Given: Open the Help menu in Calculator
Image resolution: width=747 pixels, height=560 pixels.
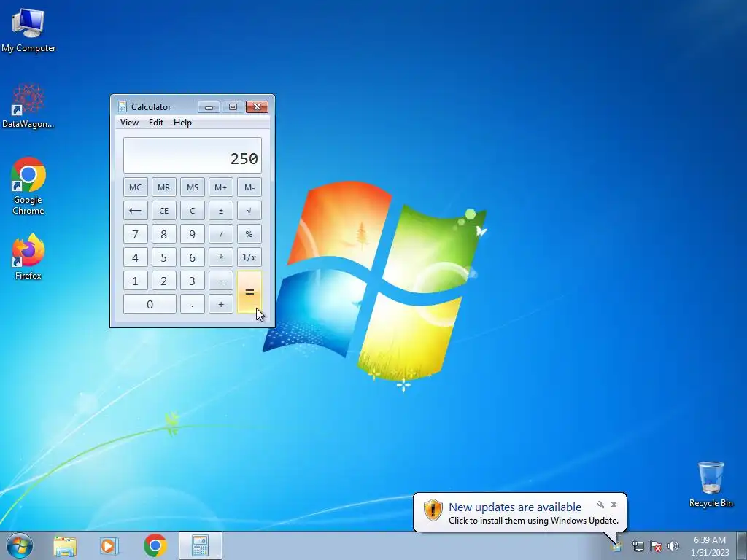Looking at the screenshot, I should pos(182,122).
